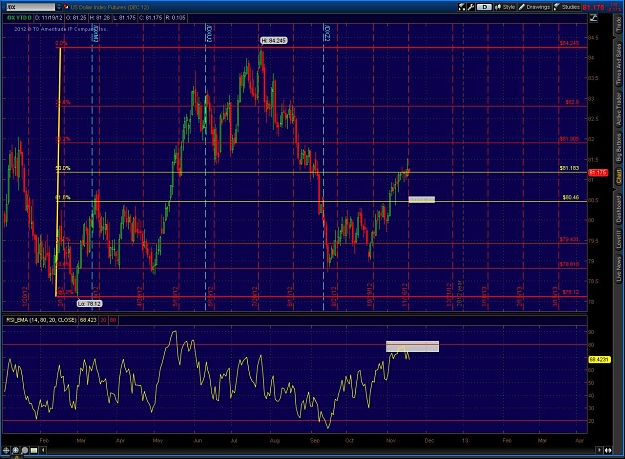
Task: Open the Active Trader sidebar tab
Action: click(618, 110)
